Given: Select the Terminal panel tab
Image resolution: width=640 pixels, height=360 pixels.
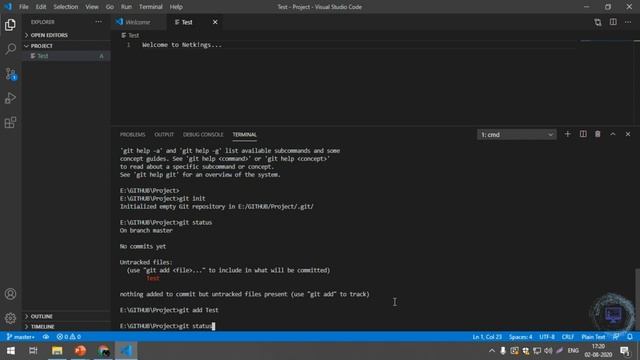Looking at the screenshot, I should coord(244,135).
